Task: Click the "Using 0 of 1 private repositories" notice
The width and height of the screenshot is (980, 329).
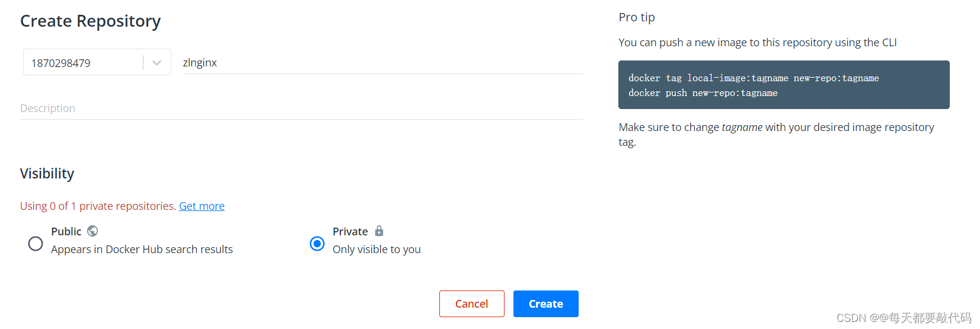Action: [x=98, y=206]
